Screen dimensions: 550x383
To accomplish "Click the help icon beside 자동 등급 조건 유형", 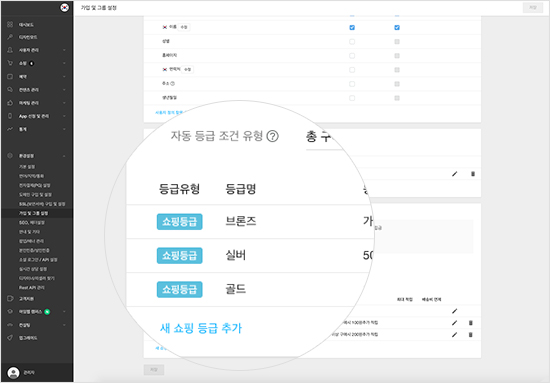I will 273,136.
